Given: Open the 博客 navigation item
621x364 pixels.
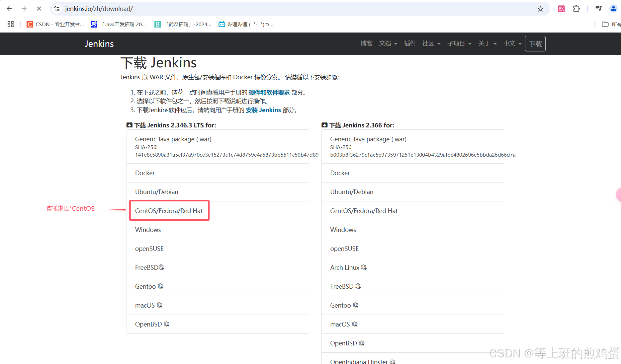Looking at the screenshot, I should tap(366, 43).
